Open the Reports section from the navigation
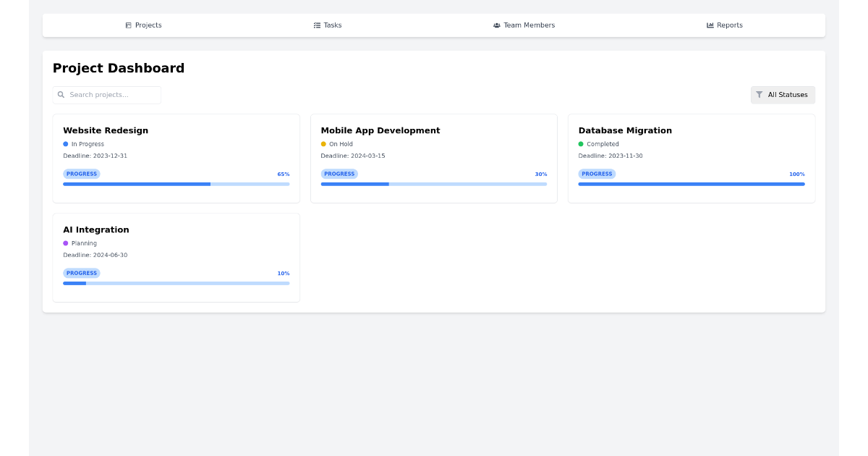 click(724, 25)
